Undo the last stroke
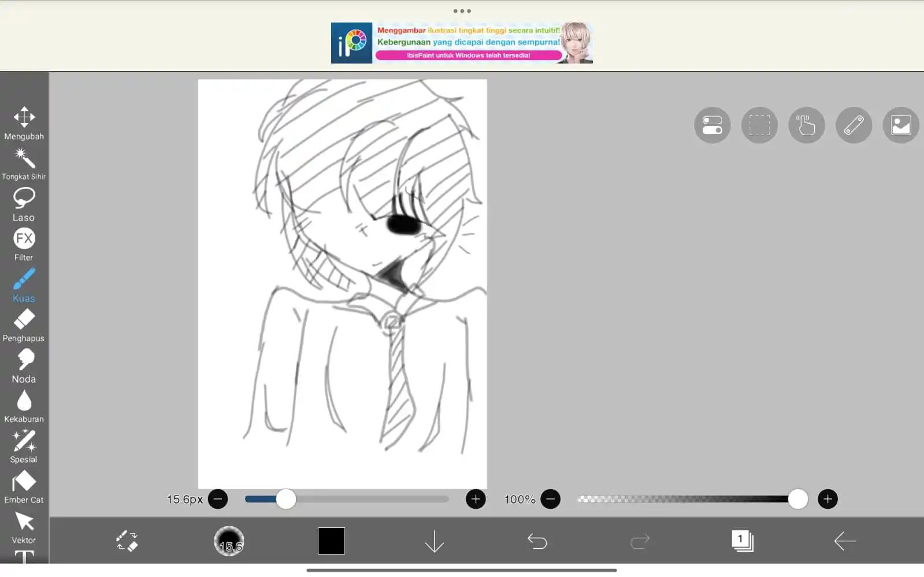Image resolution: width=924 pixels, height=577 pixels. pos(537,541)
